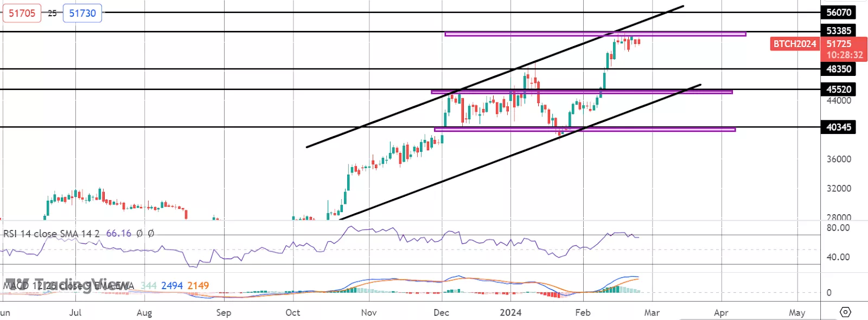Click the BTCH2024 symbol tag

click(794, 44)
